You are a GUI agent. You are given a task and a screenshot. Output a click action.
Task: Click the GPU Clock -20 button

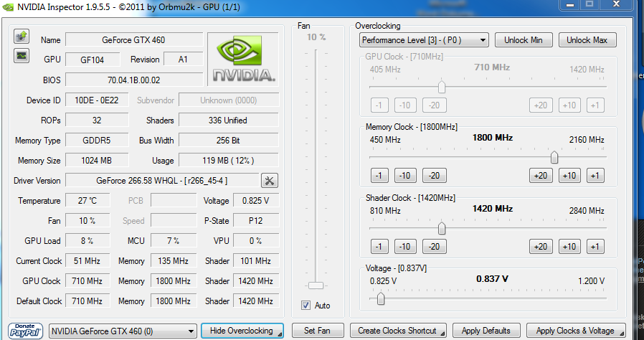pyautogui.click(x=434, y=105)
